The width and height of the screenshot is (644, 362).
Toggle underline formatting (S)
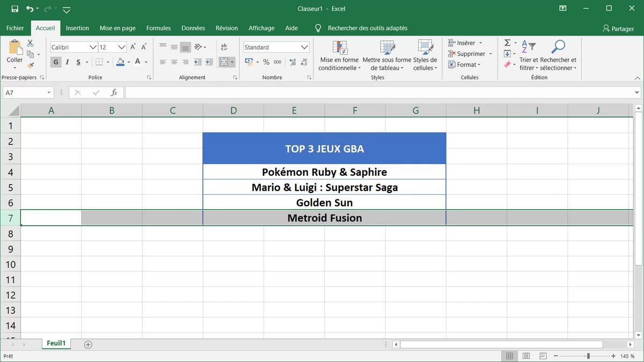(x=78, y=62)
